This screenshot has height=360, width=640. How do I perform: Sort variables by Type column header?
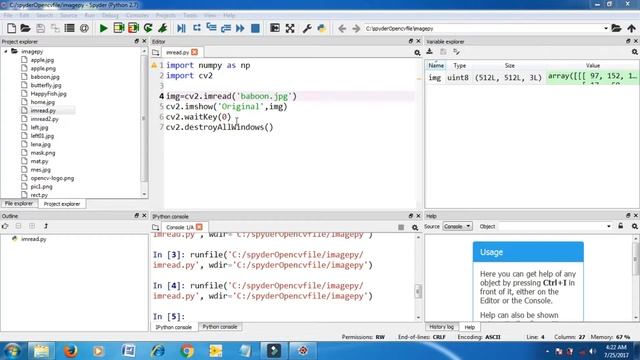point(460,65)
